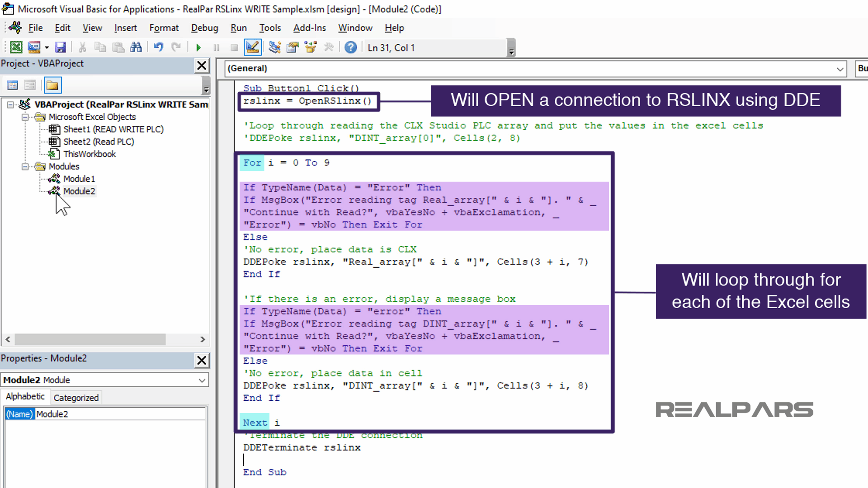868x488 pixels.
Task: Open the (General) procedure dropdown
Action: click(x=840, y=69)
